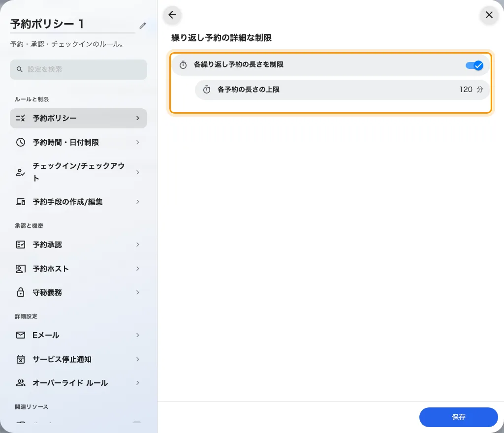This screenshot has width=504, height=433.
Task: Edit the policy name with pencil icon
Action: [x=143, y=26]
